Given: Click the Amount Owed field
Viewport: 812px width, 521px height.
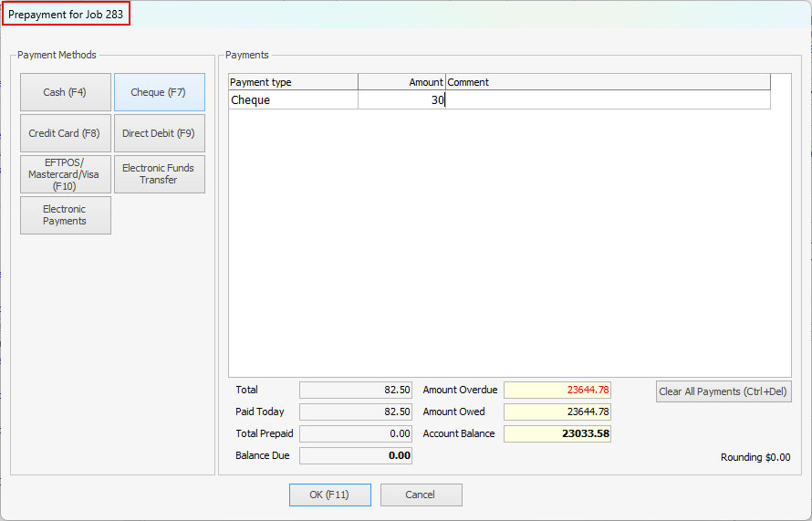Looking at the screenshot, I should pyautogui.click(x=557, y=412).
